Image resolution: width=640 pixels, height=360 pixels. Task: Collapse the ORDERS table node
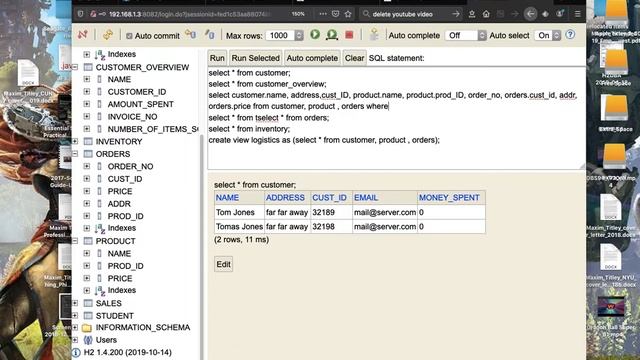pyautogui.click(x=75, y=154)
